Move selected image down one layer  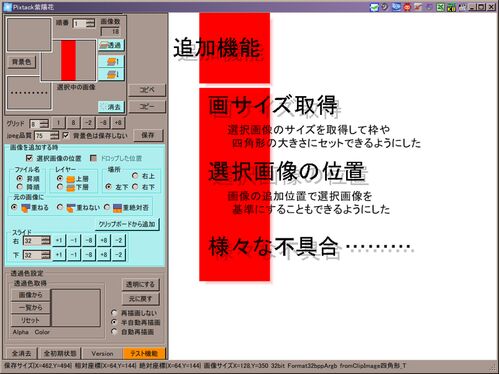tap(111, 74)
